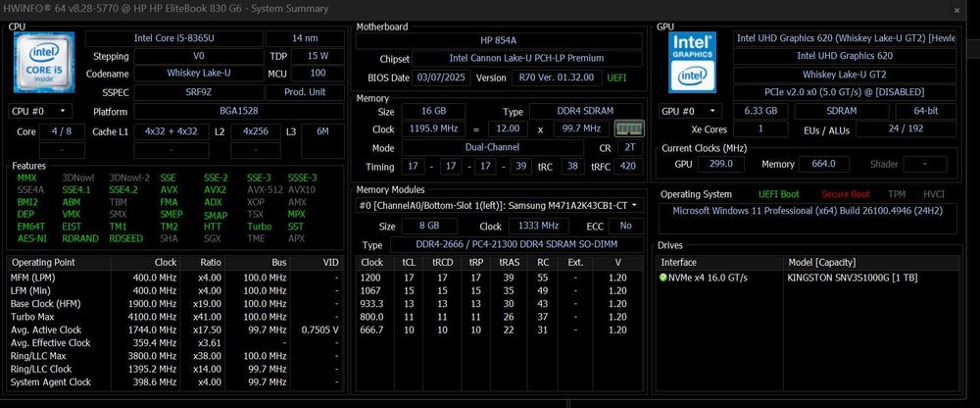Click the Whiskey Lake-U codename field
Viewport: 980px width, 408px height.
coord(198,74)
